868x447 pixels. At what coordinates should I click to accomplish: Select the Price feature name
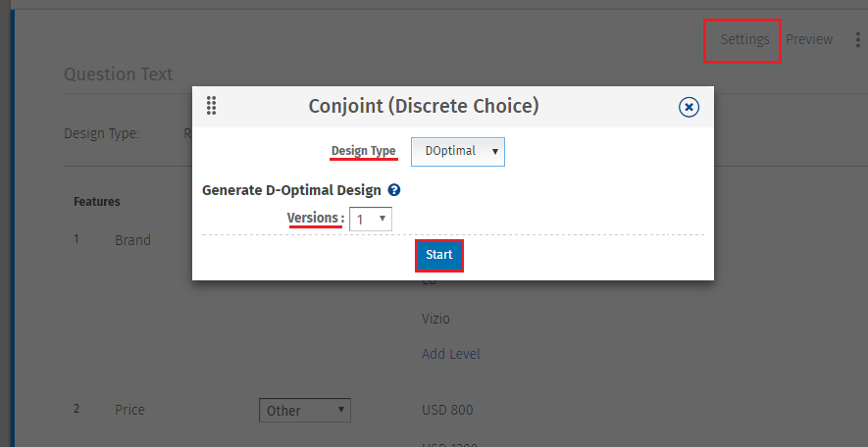tap(129, 410)
